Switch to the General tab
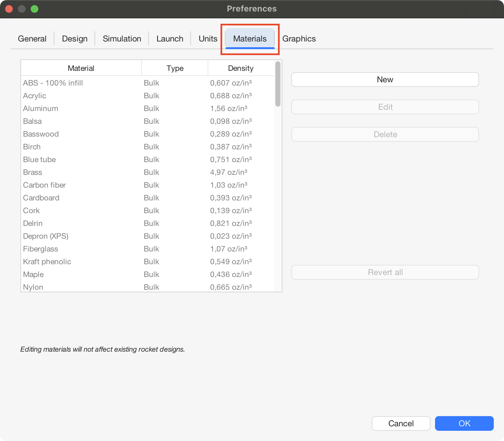 tap(32, 39)
